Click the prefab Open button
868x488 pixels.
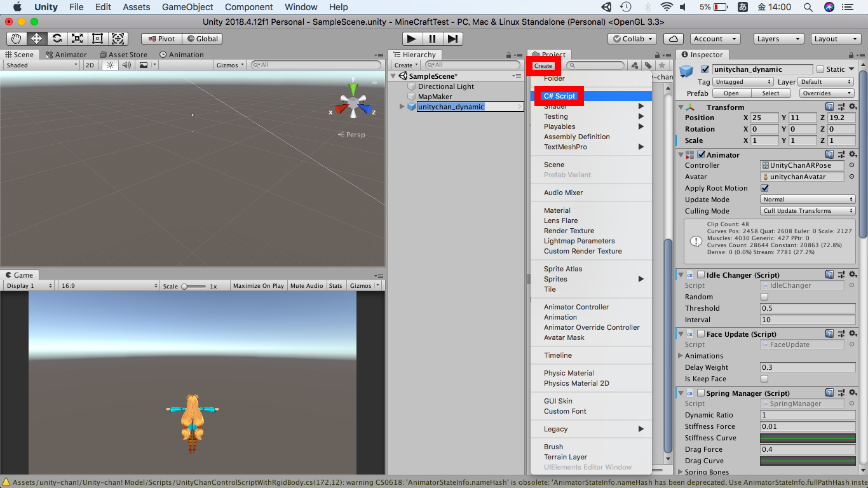pyautogui.click(x=731, y=93)
